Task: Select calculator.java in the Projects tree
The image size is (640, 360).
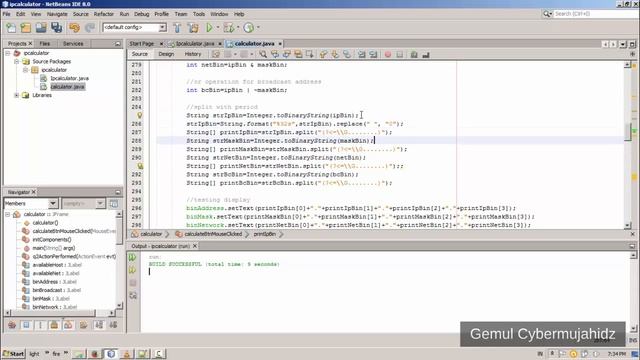Action: point(67,87)
